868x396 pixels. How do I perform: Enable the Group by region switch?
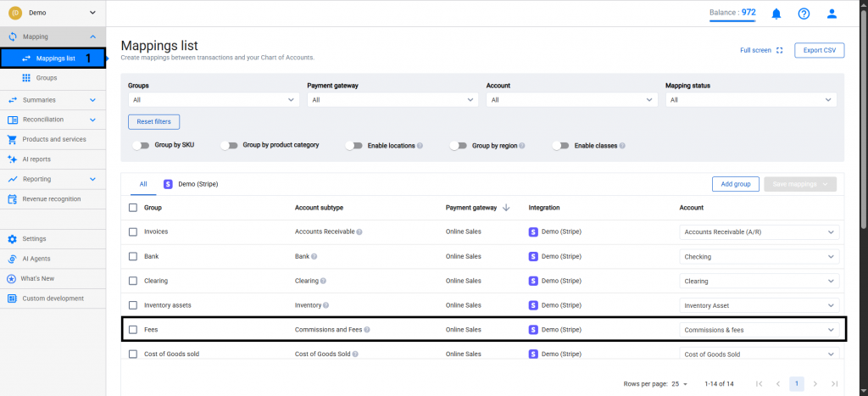point(458,146)
